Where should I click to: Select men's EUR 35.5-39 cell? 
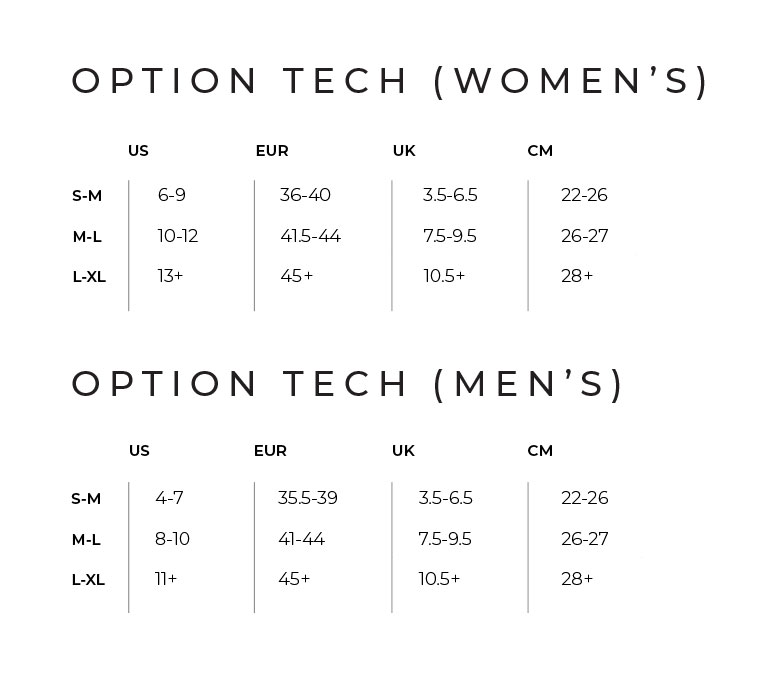(x=308, y=498)
